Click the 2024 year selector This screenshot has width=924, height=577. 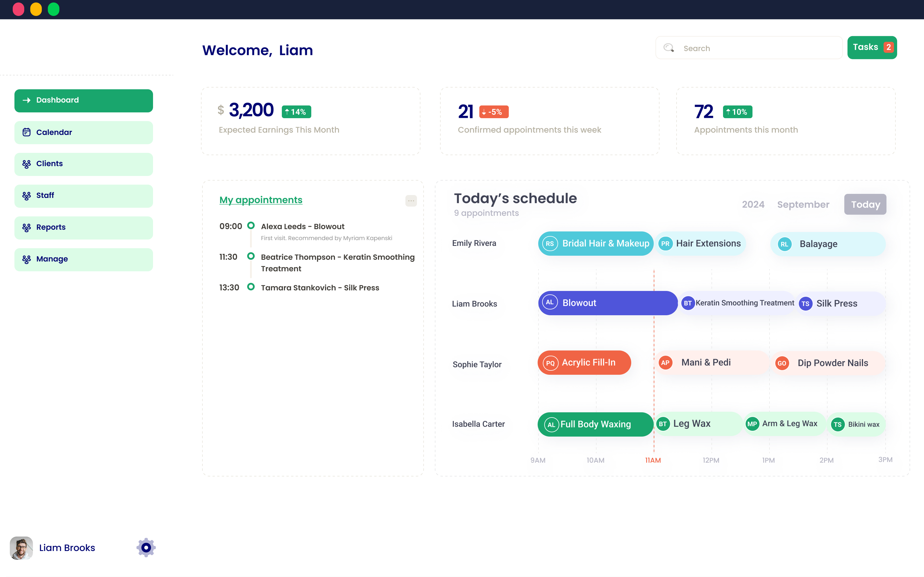753,205
